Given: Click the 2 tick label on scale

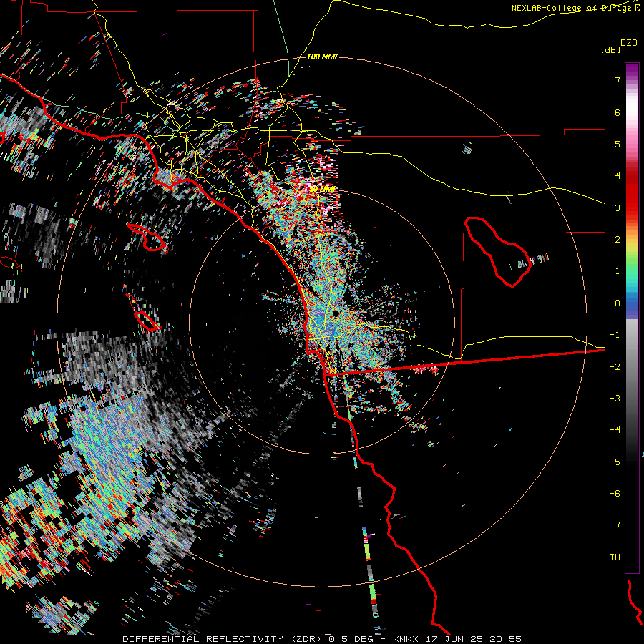Looking at the screenshot, I should 618,240.
